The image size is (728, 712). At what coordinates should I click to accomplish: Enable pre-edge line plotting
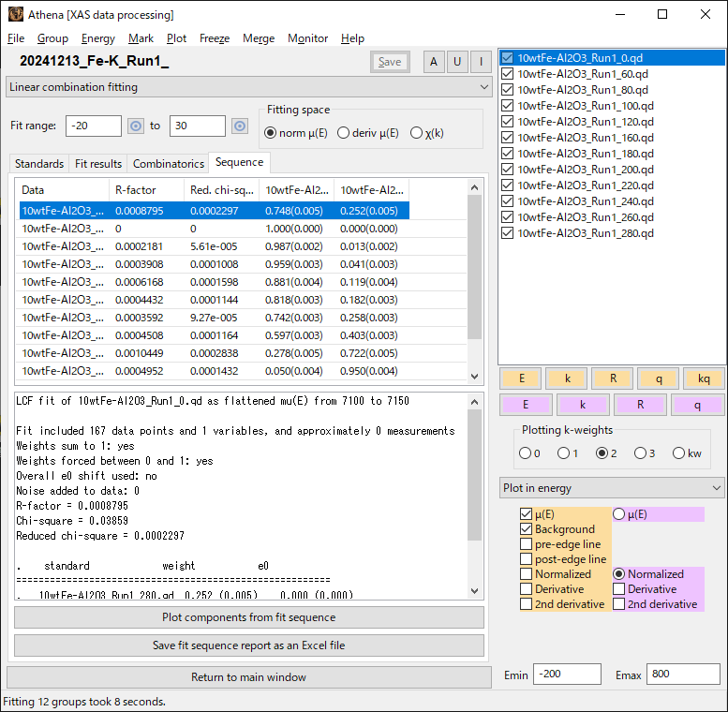526,544
